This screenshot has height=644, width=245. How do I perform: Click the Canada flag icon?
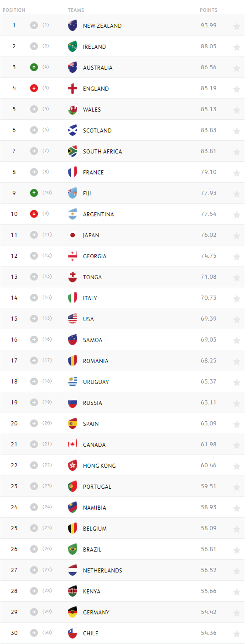pyautogui.click(x=73, y=445)
